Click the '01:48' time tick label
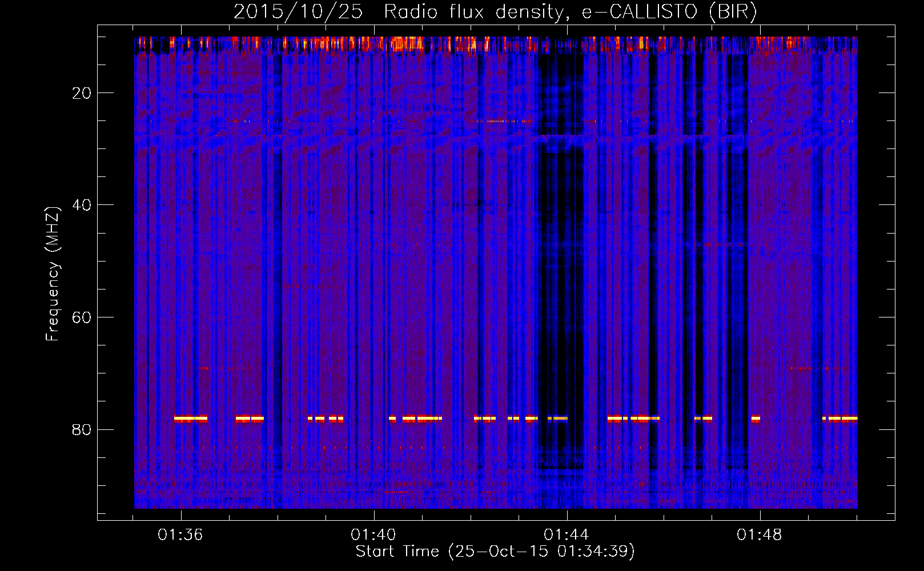The image size is (924, 571). 760,535
